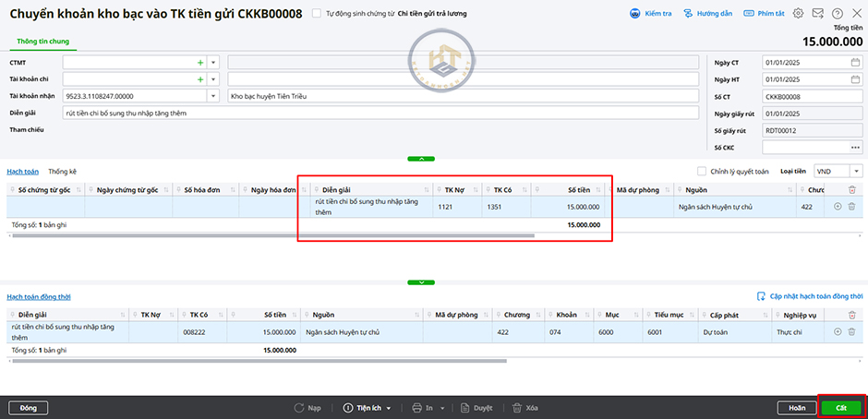Expand the Loại tiền VND dropdown
This screenshot has width=868, height=419.
click(856, 171)
